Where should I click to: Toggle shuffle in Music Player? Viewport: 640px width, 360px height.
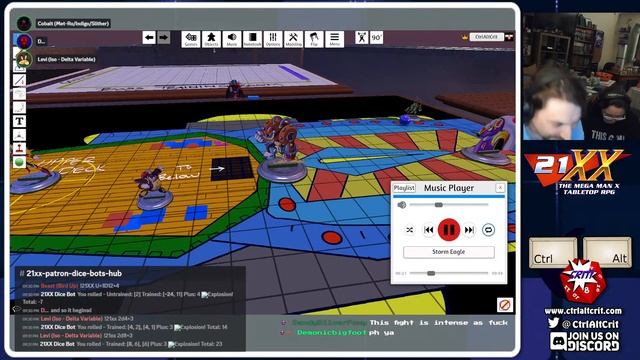(x=409, y=230)
